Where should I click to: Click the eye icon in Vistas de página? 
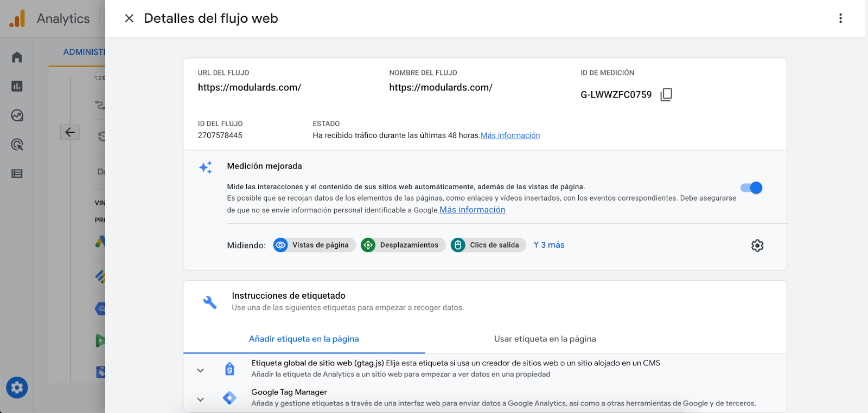point(280,245)
